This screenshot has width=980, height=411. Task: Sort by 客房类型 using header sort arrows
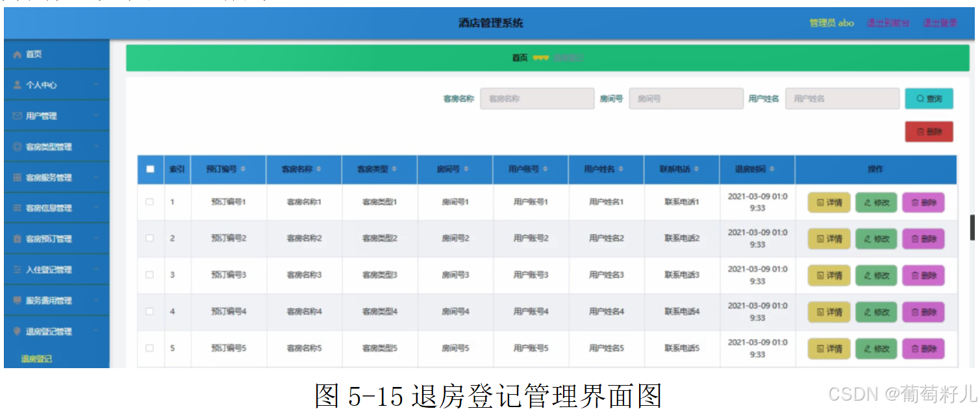[x=394, y=169]
